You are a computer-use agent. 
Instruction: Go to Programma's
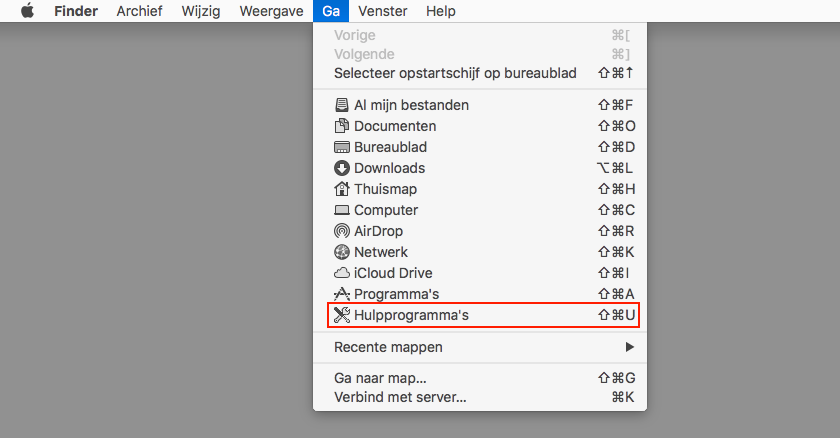click(x=480, y=294)
